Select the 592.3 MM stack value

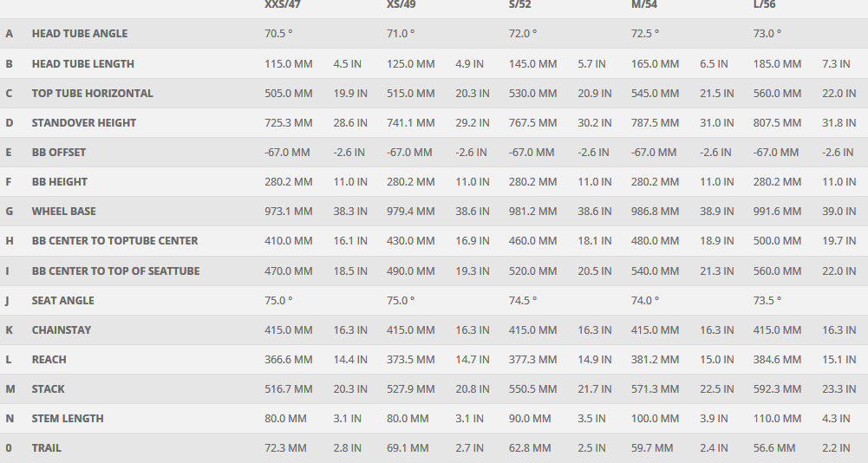coord(778,389)
